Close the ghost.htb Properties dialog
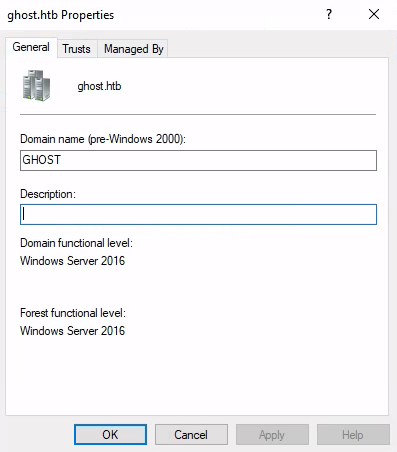This screenshot has height=452, width=397. [x=374, y=14]
